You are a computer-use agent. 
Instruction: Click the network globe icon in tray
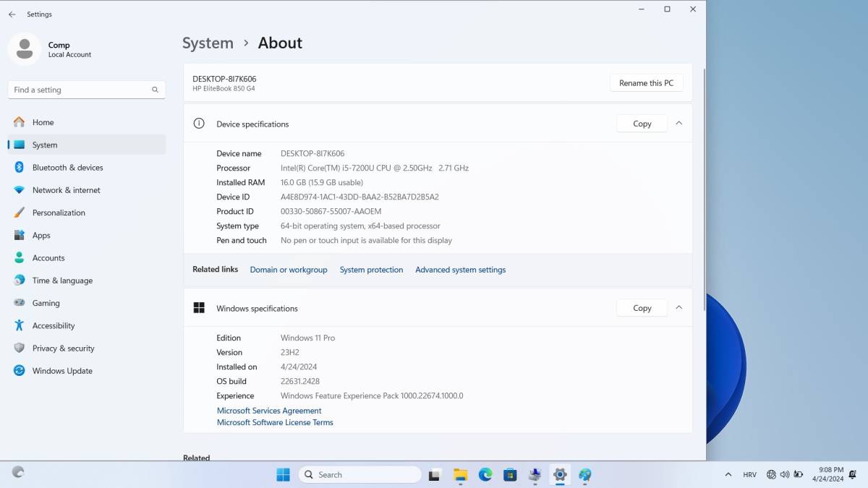771,474
